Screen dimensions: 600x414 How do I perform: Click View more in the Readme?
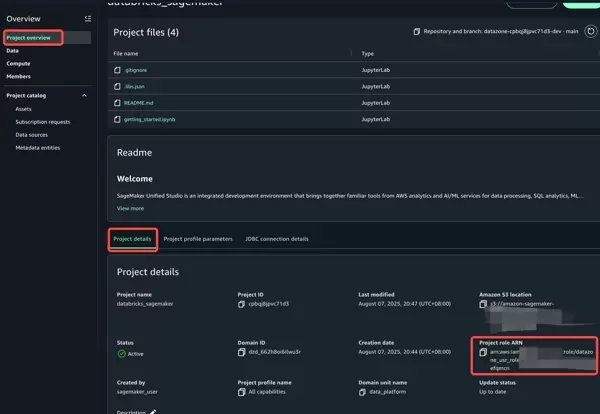click(130, 208)
